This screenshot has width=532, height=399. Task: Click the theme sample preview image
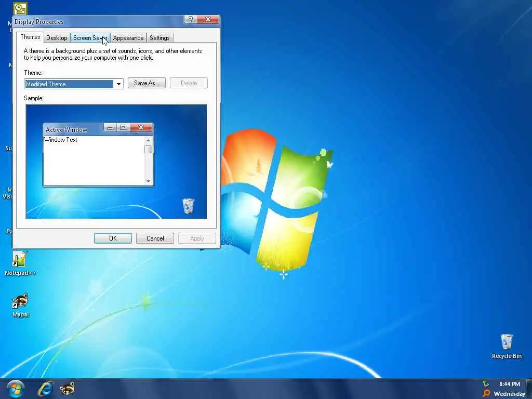(116, 162)
